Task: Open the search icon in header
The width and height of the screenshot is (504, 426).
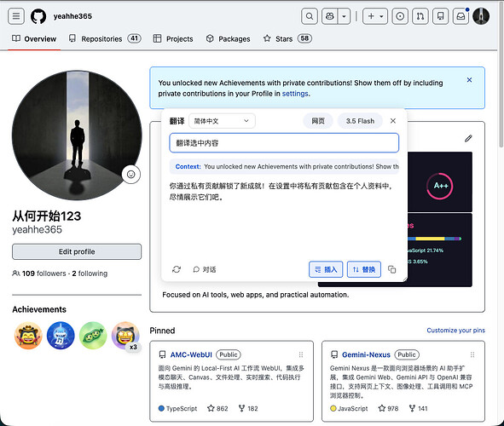Action: 310,16
